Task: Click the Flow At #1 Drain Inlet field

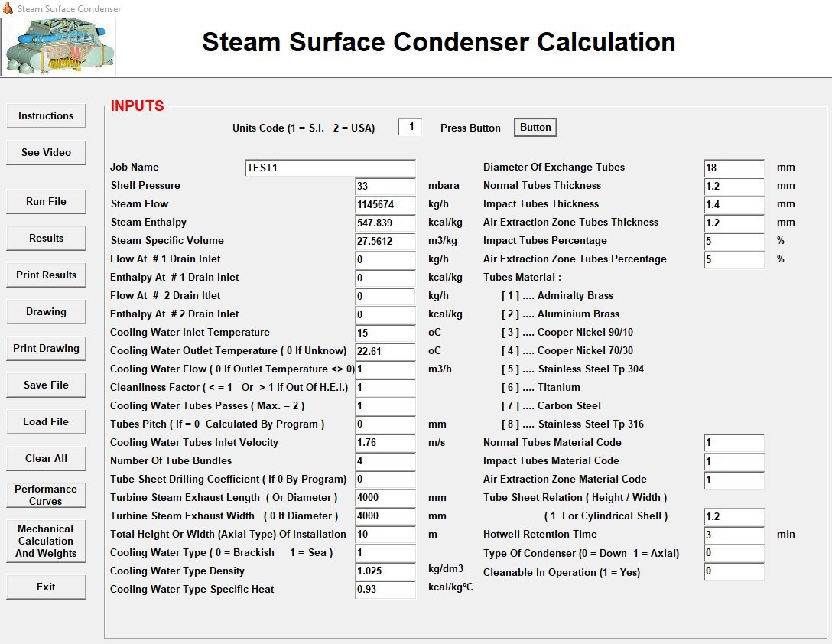Action: [385, 259]
